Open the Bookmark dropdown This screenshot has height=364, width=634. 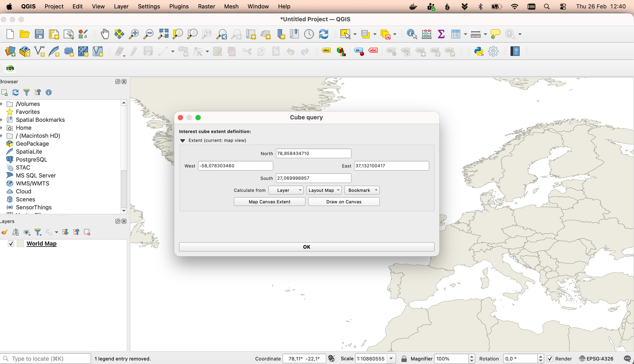click(x=362, y=190)
